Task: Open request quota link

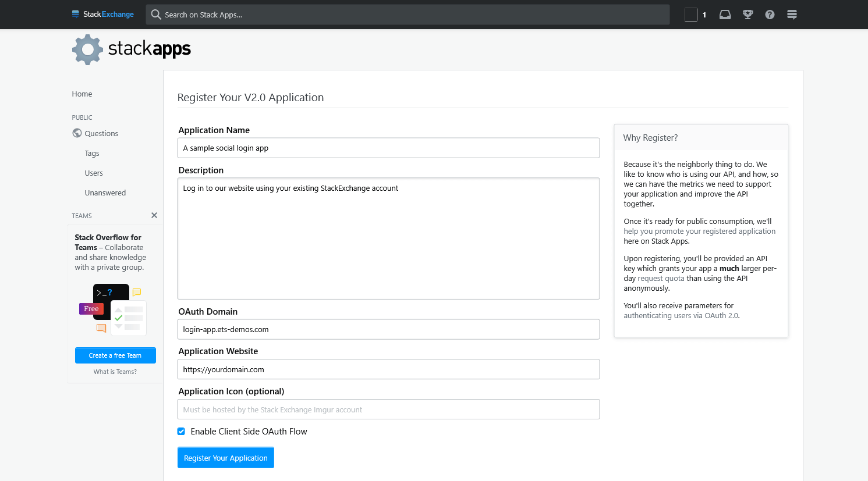Action: (x=661, y=279)
